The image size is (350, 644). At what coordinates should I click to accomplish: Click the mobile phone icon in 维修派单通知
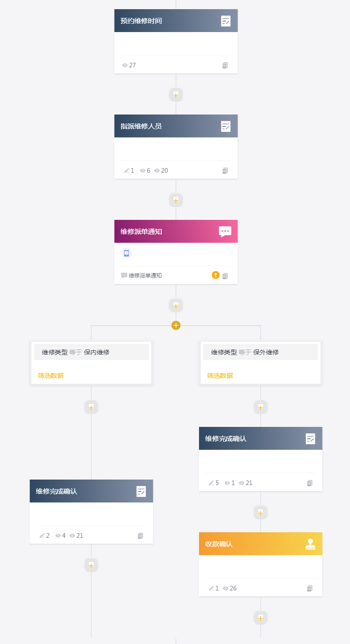click(x=127, y=253)
